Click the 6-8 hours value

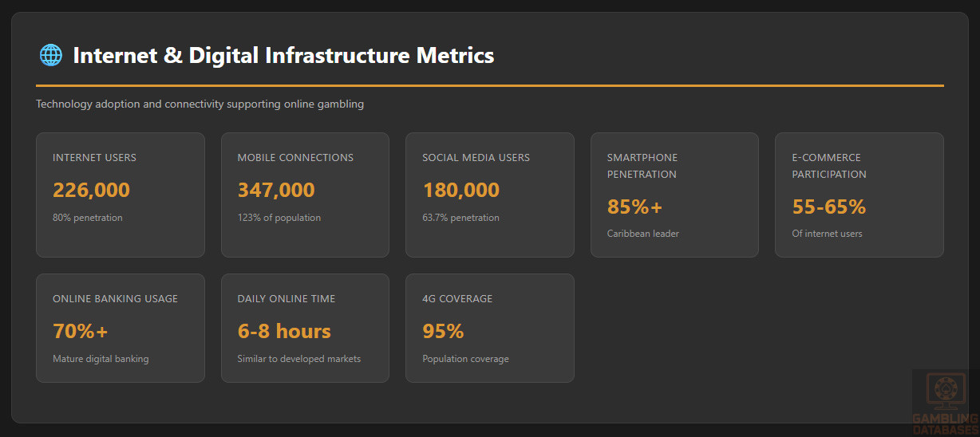click(283, 332)
